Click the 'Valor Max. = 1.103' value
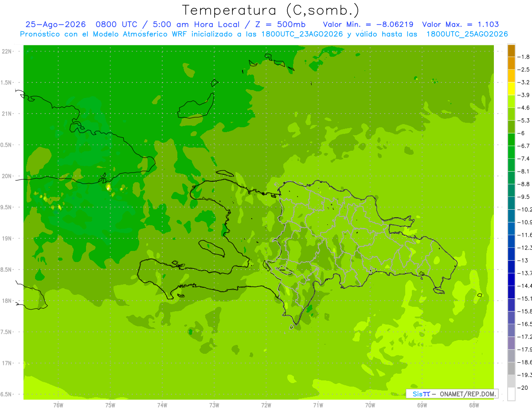 click(461, 24)
